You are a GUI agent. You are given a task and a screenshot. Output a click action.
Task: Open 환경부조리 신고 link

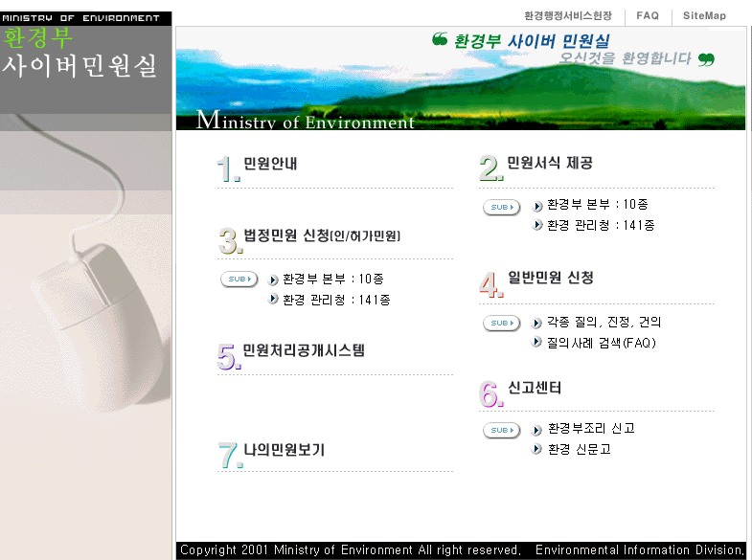(x=591, y=428)
